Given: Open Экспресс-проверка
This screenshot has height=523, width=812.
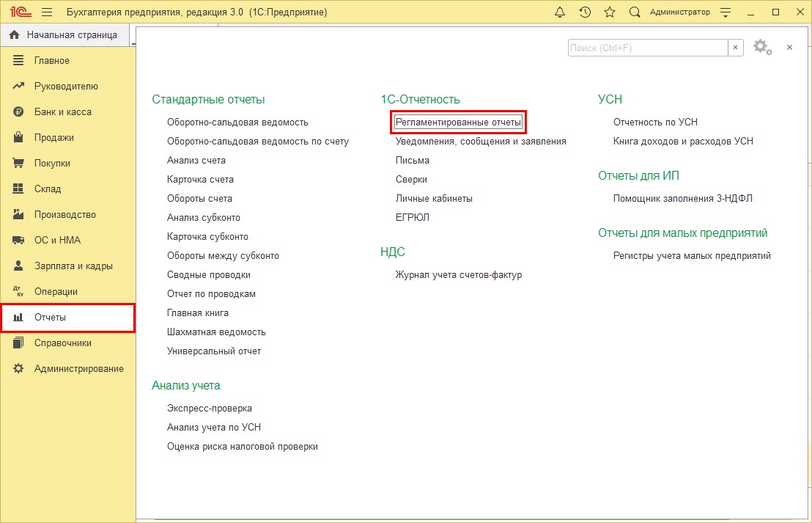Looking at the screenshot, I should click(x=210, y=409).
